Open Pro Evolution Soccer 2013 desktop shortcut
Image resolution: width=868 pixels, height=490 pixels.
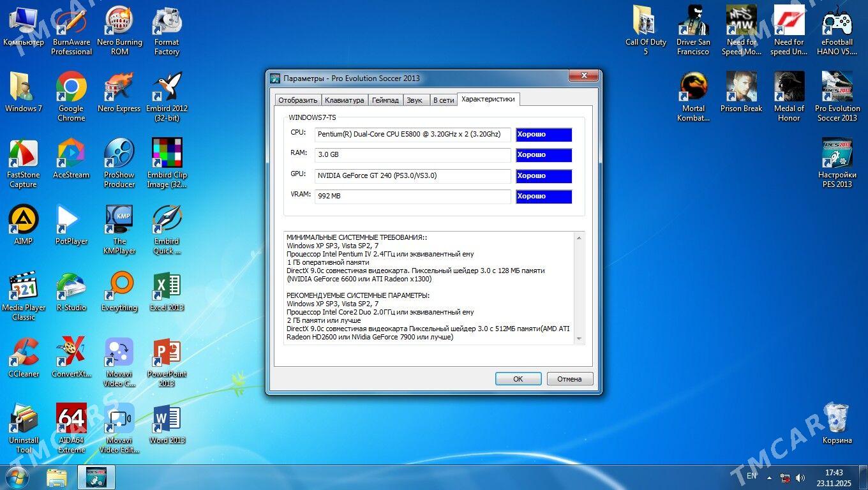point(837,89)
